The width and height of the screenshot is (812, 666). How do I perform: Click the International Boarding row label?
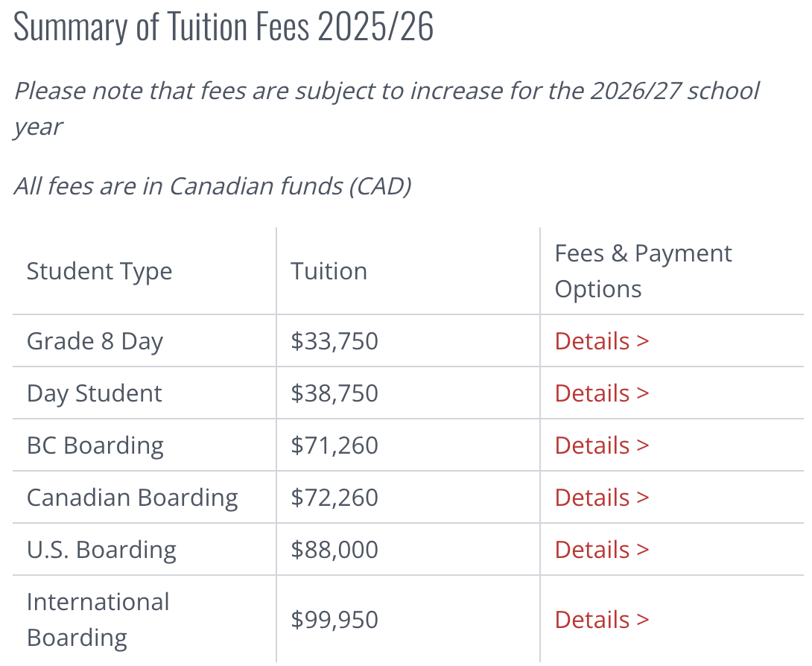(x=98, y=619)
